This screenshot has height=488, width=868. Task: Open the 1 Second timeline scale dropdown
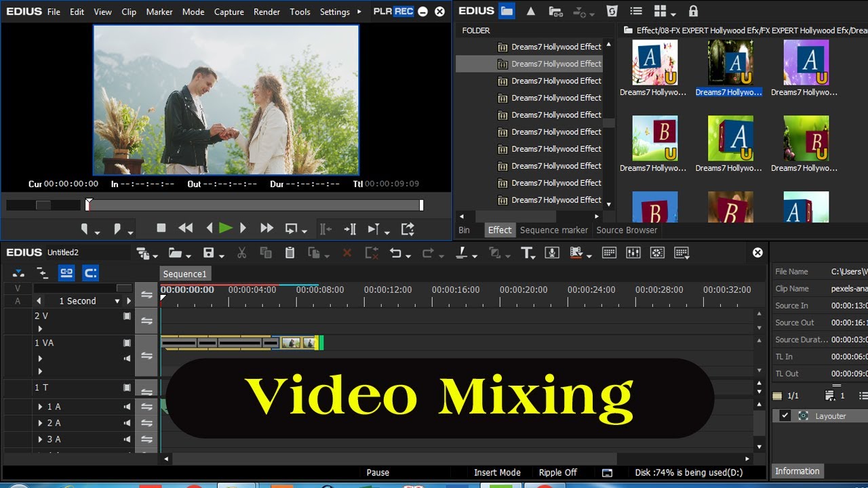point(117,301)
